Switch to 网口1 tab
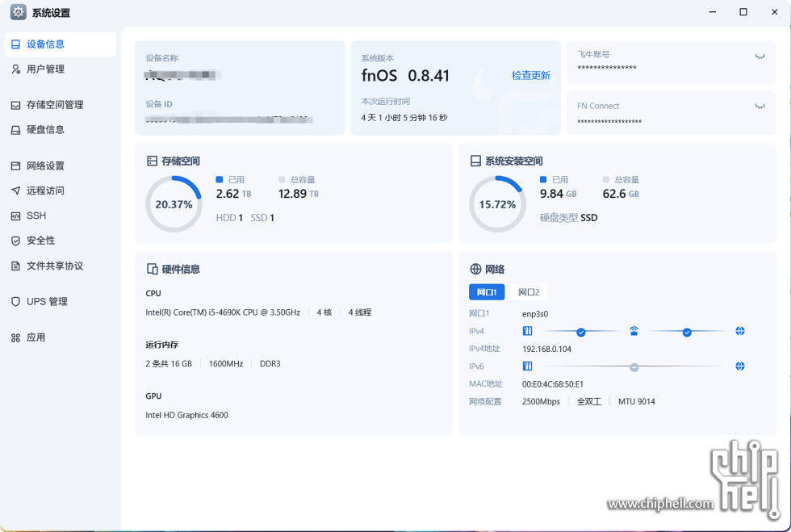The width and height of the screenshot is (791, 532). click(487, 292)
